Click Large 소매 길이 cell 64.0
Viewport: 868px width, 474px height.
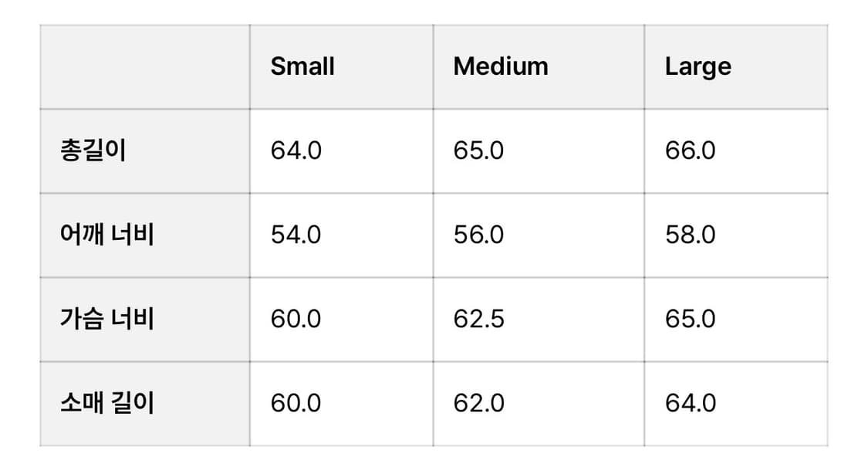[x=690, y=403]
